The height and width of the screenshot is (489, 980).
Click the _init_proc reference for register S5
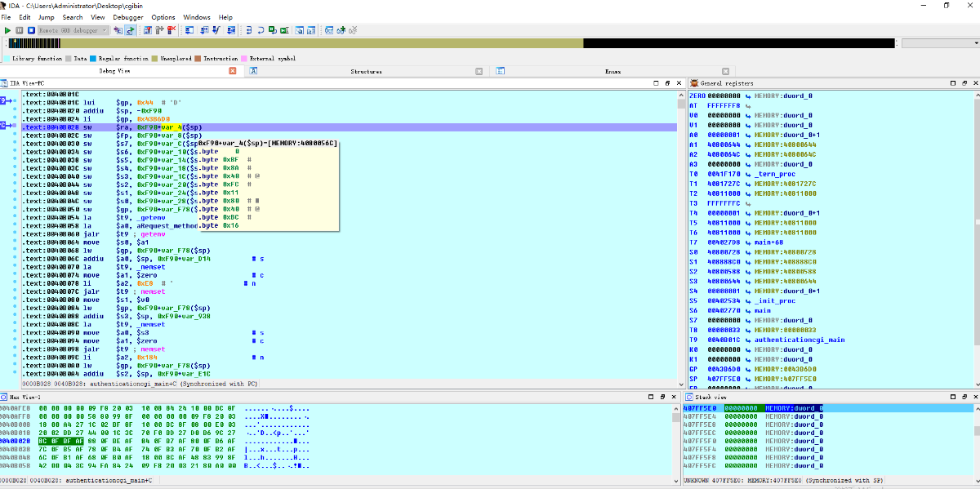point(774,300)
